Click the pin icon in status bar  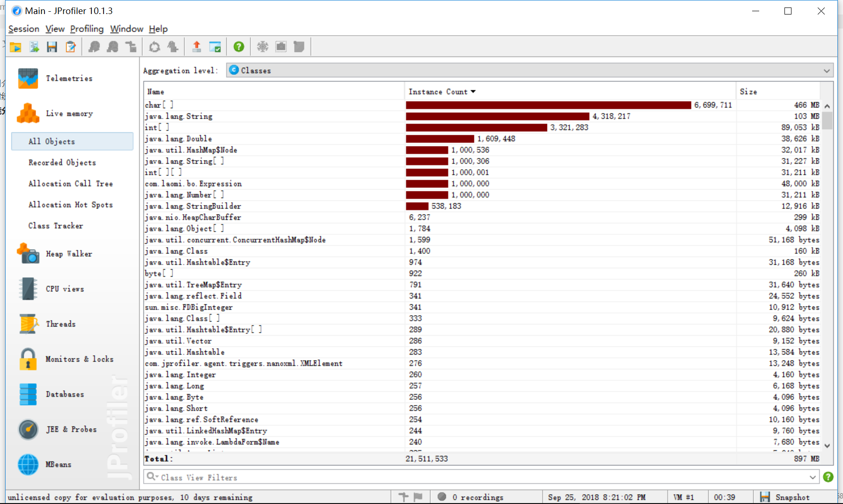point(403,497)
